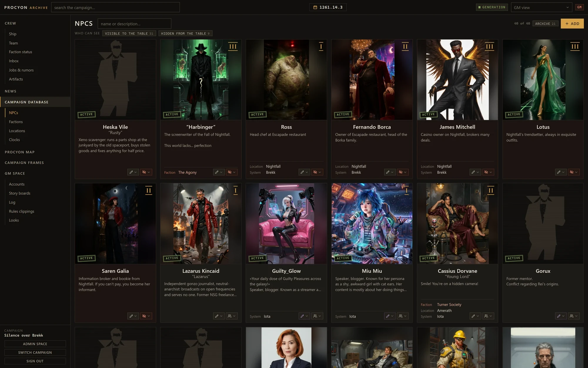
Task: Toggle player visibility on Miu Miu card
Action: click(x=402, y=316)
